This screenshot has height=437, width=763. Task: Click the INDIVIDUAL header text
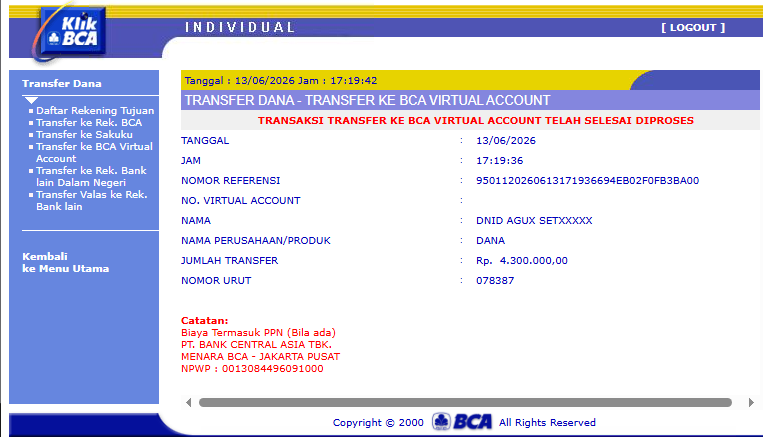[240, 27]
